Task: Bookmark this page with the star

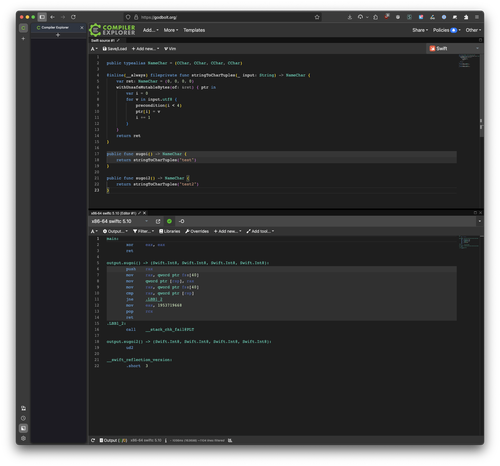Action: [x=317, y=17]
